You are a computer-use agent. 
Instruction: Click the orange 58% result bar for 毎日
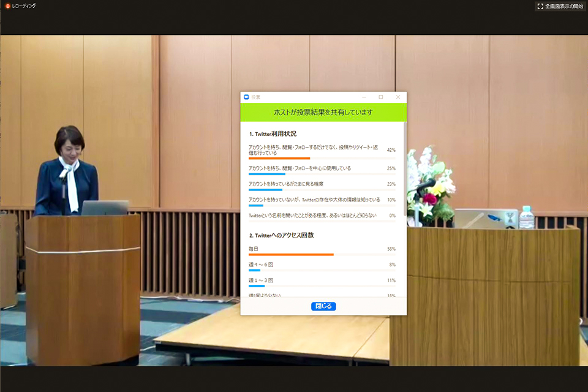pos(291,255)
